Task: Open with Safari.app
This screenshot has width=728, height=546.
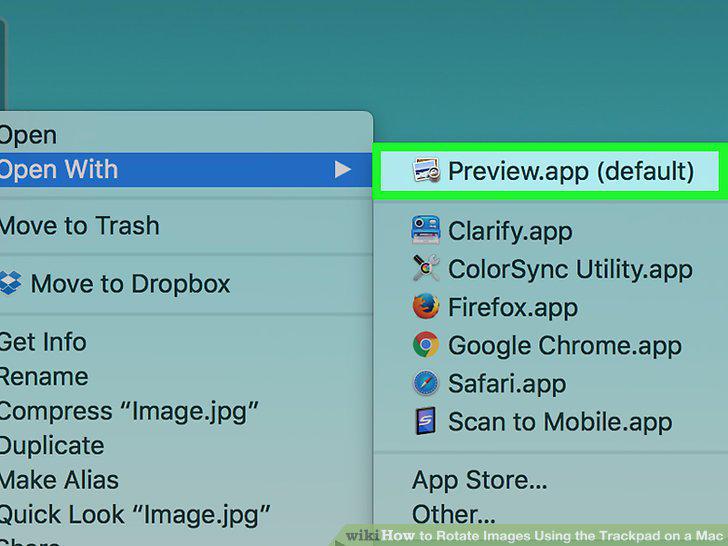Action: [550, 384]
